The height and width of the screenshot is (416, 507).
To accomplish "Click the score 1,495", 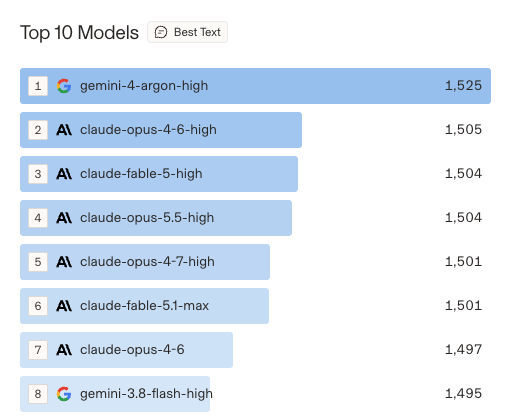I will 463,394.
